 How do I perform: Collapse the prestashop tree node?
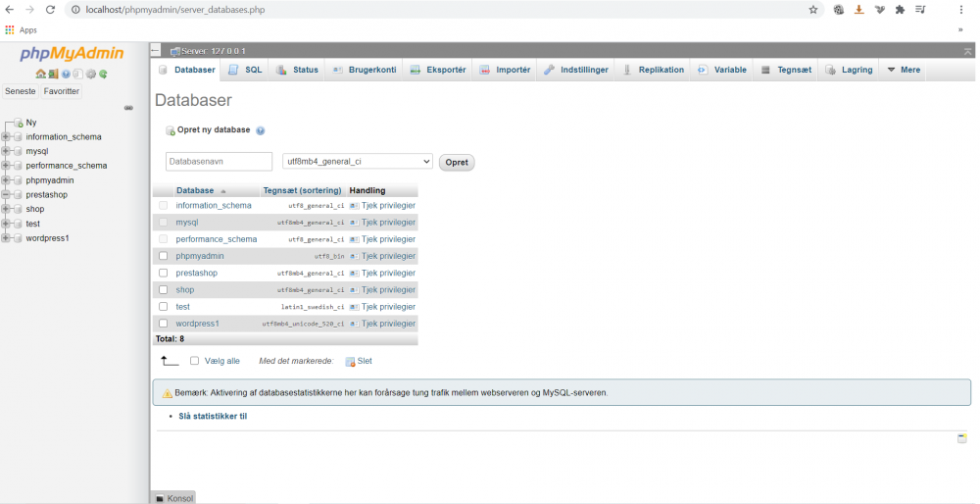[x=6, y=194]
